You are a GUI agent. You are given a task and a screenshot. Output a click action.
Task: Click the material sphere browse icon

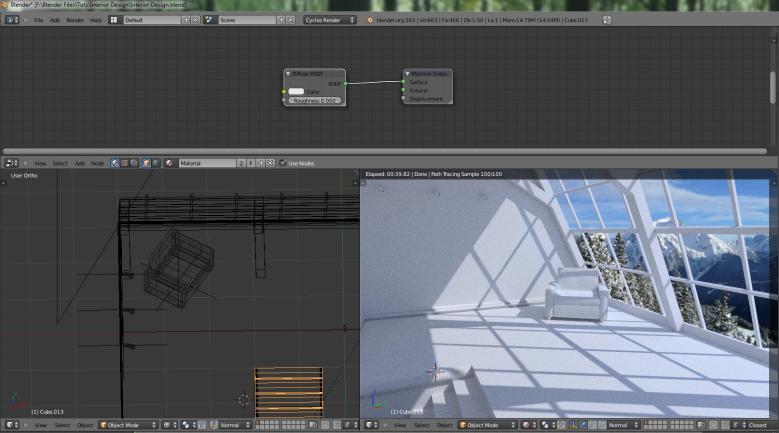point(170,163)
